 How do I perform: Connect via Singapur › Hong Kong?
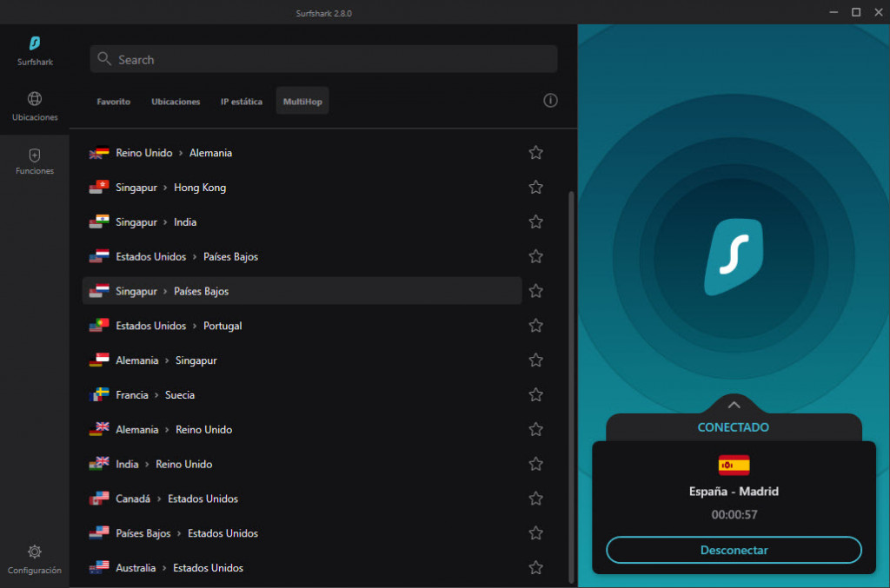click(x=302, y=187)
